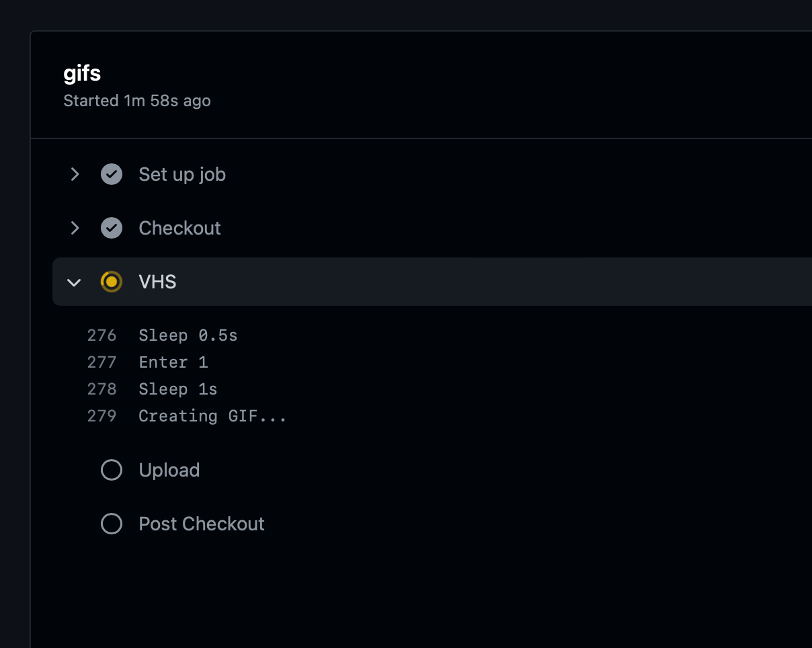Select the in-progress indicator on the VHS step

[112, 282]
